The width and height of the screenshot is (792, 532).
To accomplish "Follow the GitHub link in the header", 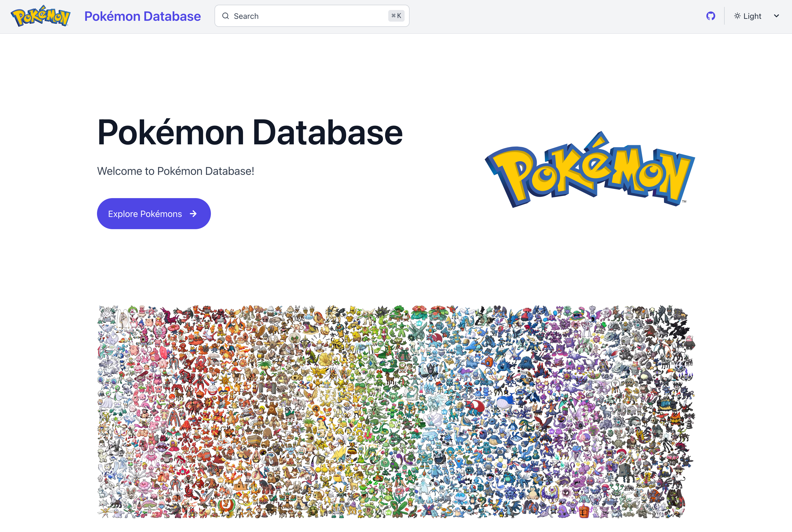I will 711,16.
